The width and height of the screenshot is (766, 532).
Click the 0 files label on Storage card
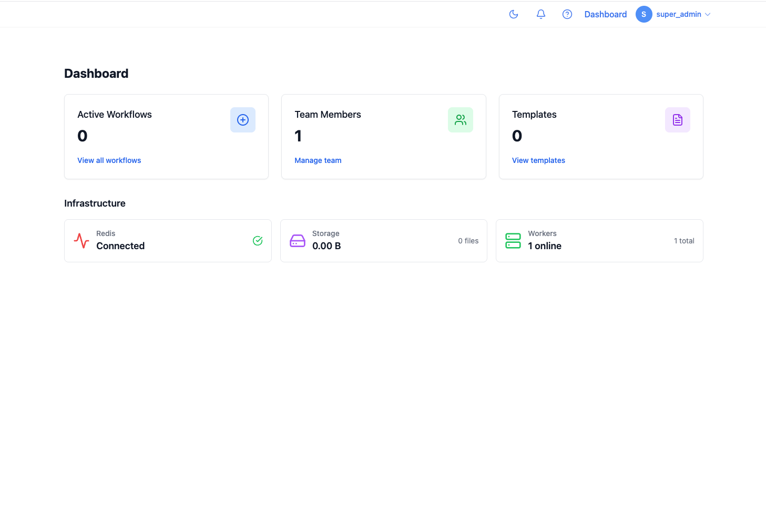pos(468,240)
